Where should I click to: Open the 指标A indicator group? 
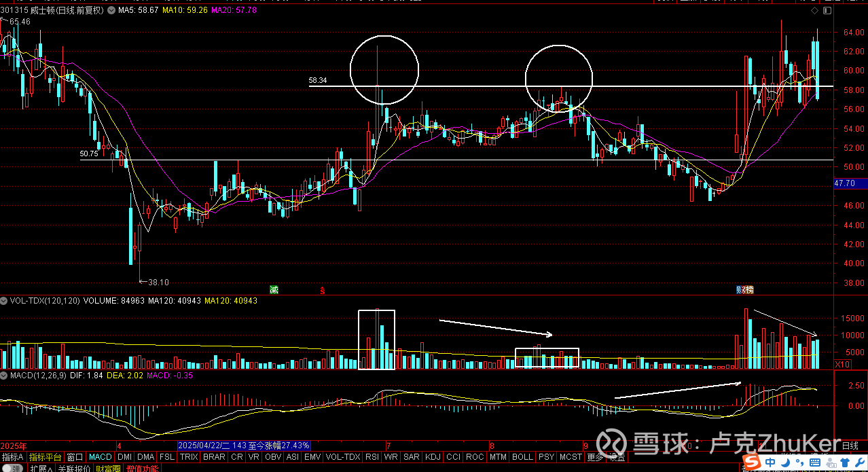[x=12, y=457]
